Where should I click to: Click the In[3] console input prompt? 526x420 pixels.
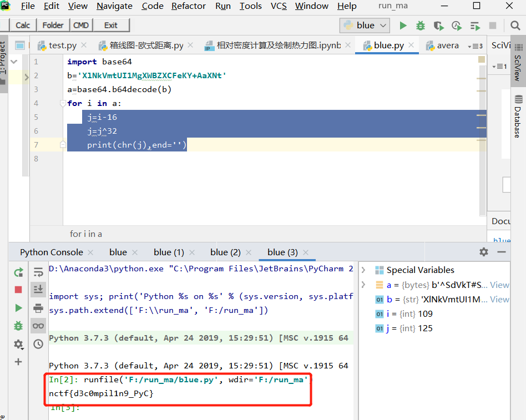pyautogui.click(x=65, y=408)
